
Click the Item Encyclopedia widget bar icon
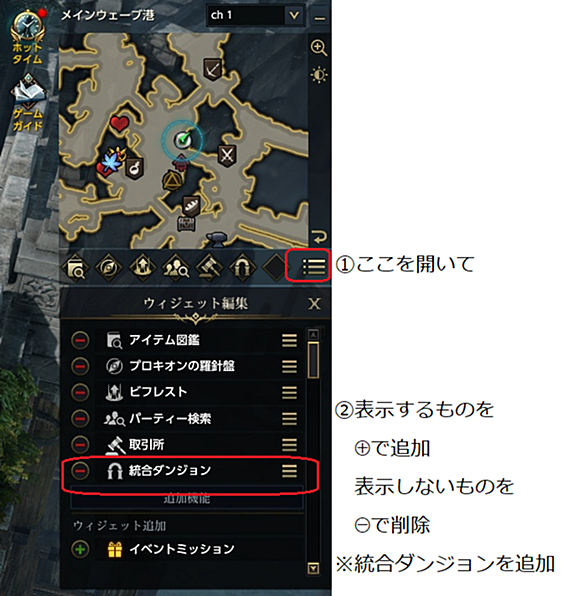[76, 267]
